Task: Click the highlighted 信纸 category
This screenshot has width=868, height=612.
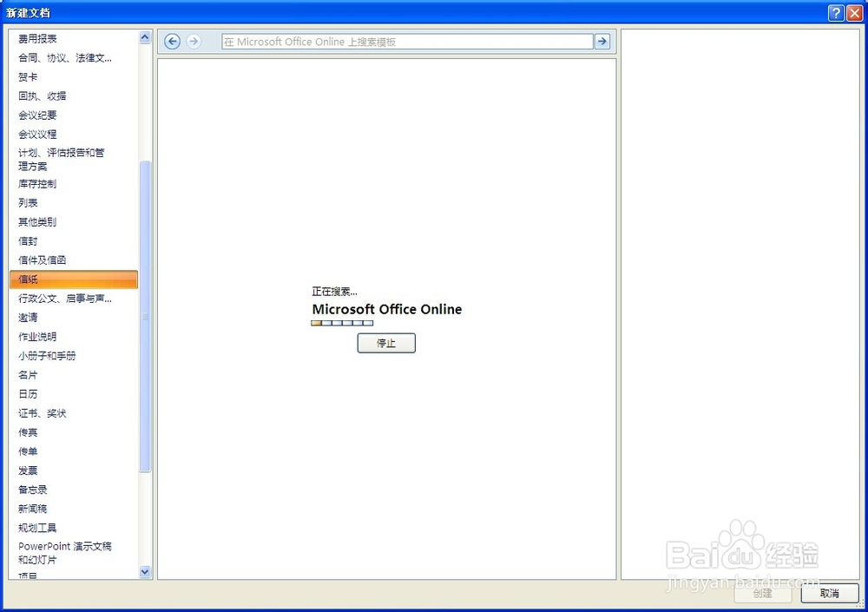Action: (74, 280)
